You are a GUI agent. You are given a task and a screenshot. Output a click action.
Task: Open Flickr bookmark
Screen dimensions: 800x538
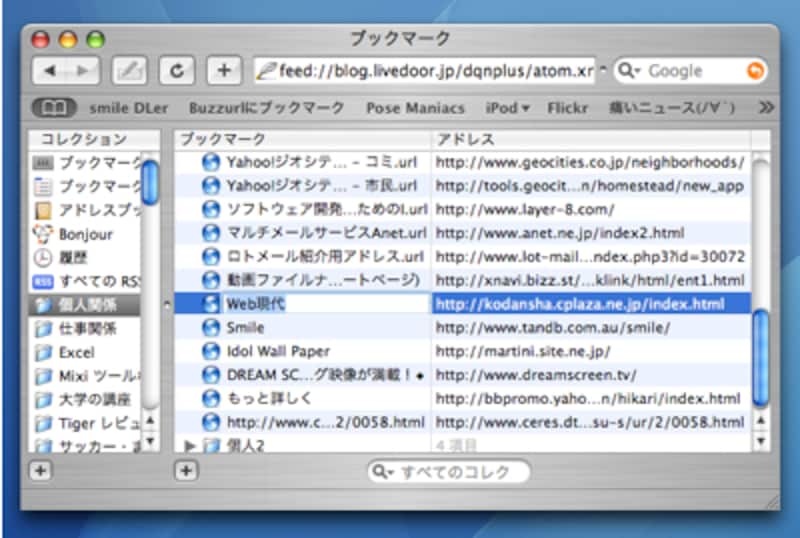(x=567, y=108)
